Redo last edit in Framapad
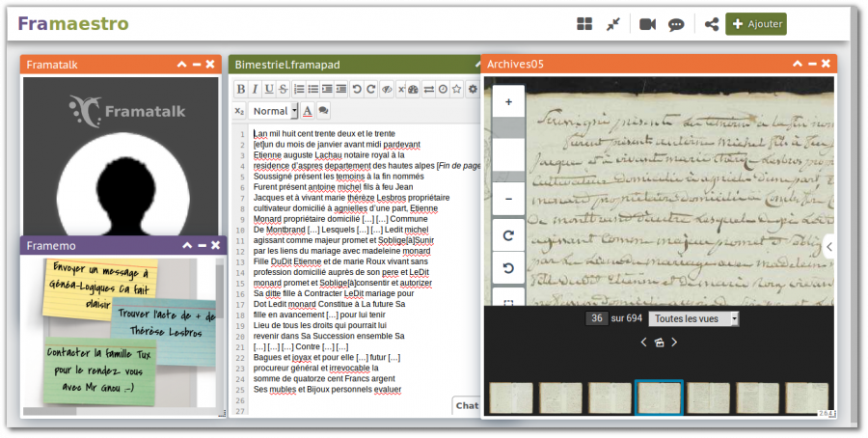Image resolution: width=868 pixels, height=438 pixels. 371,89
